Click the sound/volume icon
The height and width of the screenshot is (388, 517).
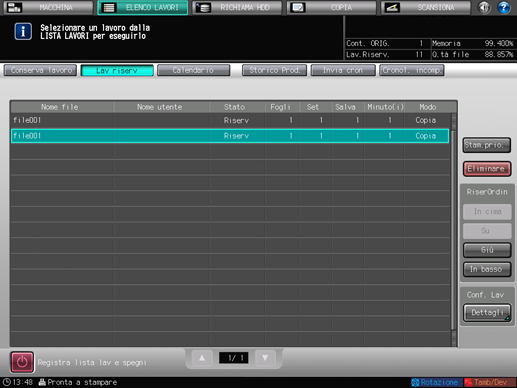coord(484,7)
